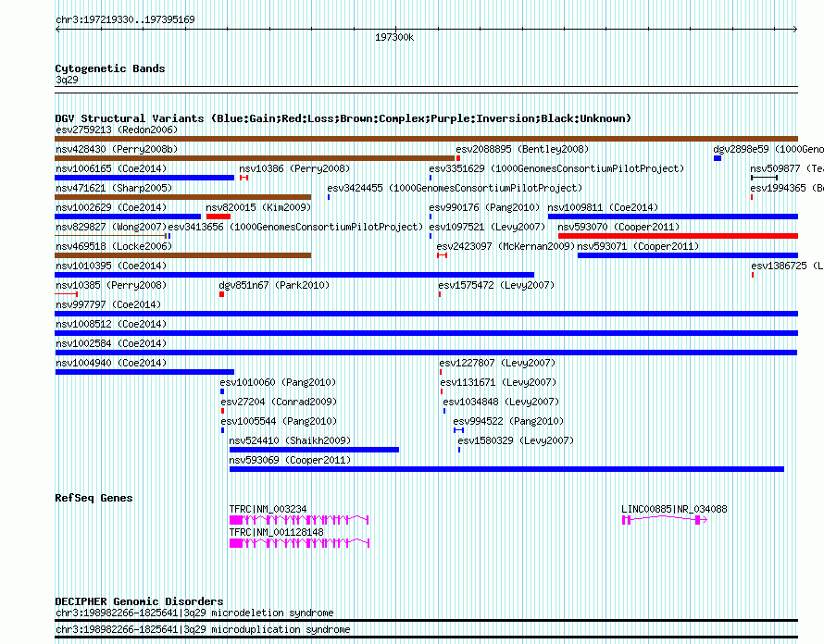Click nsv471621 (Sharp2005) label
Screen dimensions: 824x644
[114, 188]
